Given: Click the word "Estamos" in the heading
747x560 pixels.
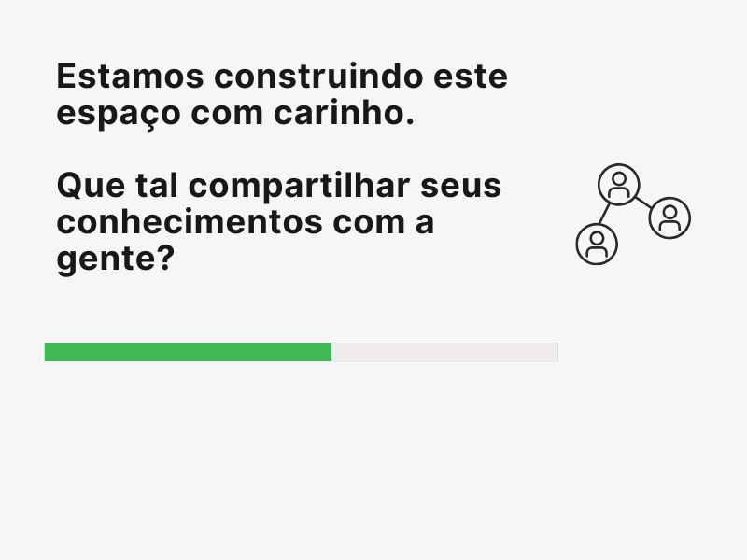Looking at the screenshot, I should pyautogui.click(x=130, y=77).
